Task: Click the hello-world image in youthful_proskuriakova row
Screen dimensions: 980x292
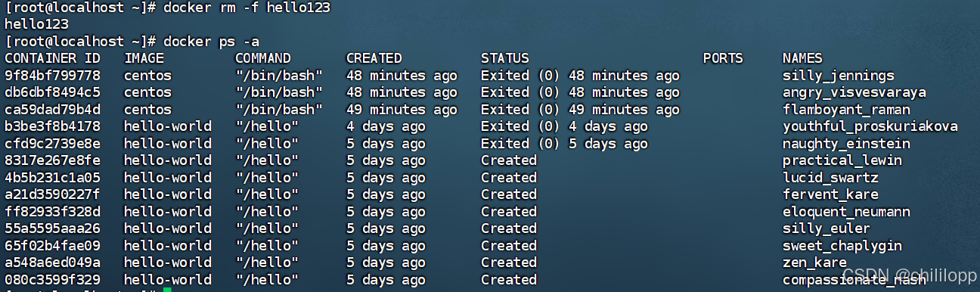Action: 167,126
